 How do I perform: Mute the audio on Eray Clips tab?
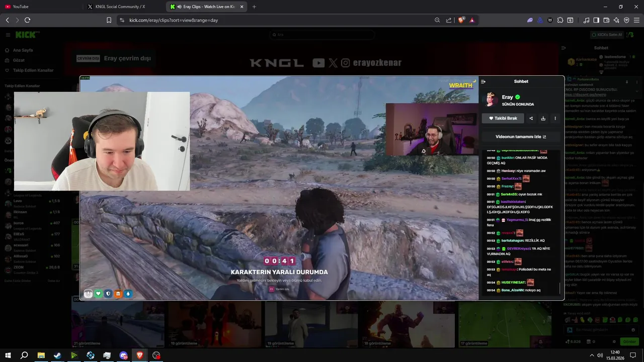(180, 7)
